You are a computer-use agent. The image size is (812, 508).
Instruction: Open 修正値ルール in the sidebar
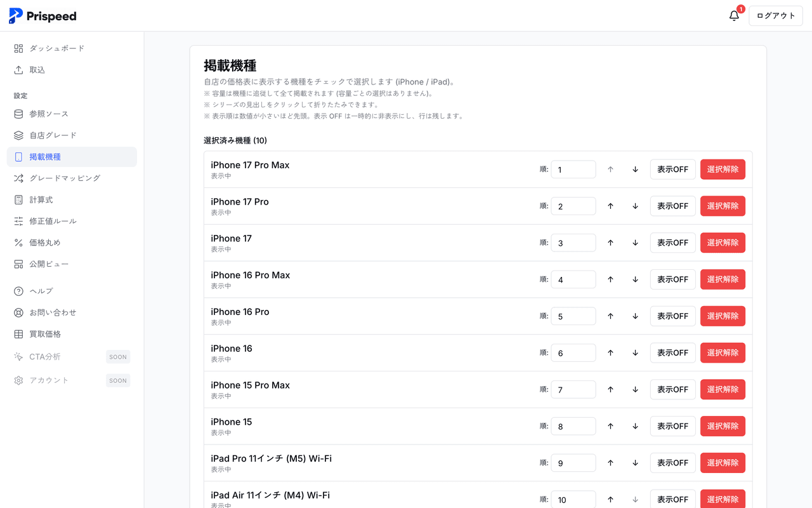pyautogui.click(x=72, y=221)
